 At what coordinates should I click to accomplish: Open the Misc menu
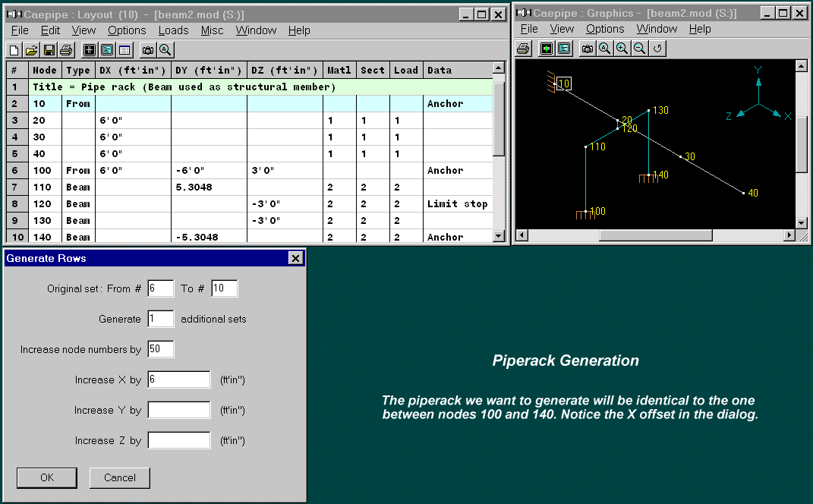(x=212, y=30)
